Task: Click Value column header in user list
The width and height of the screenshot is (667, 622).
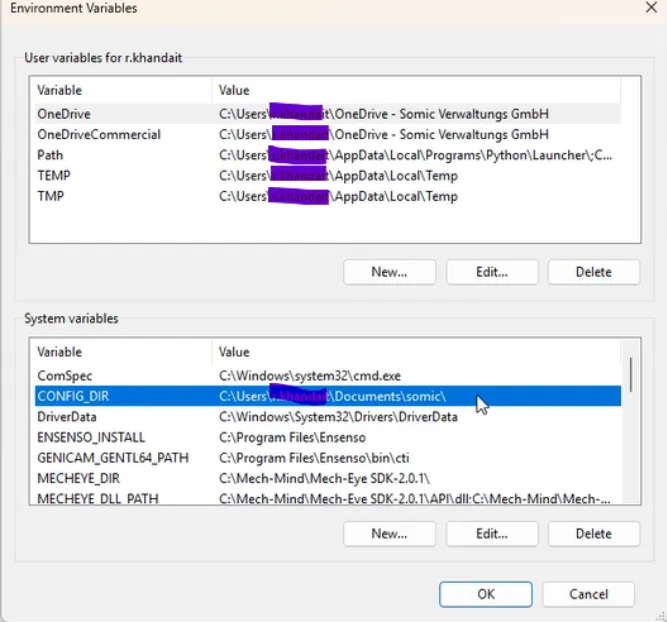Action: pyautogui.click(x=416, y=90)
